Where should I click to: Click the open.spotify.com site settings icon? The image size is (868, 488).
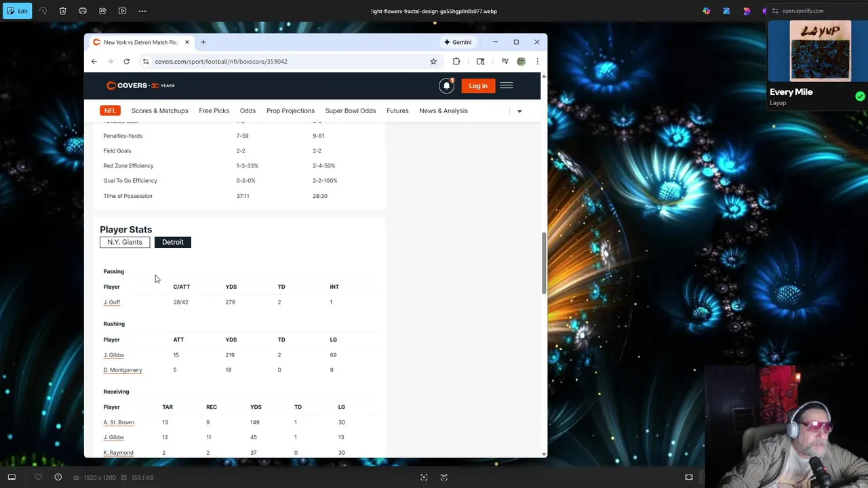[x=775, y=11]
